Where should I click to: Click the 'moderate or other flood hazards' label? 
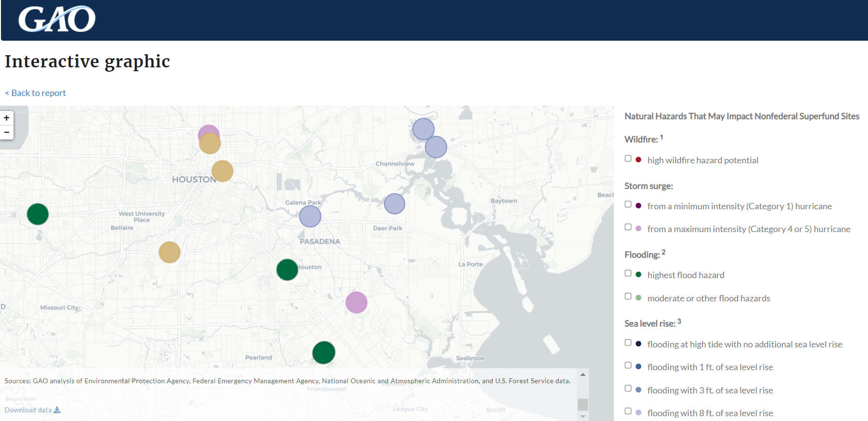(x=709, y=298)
